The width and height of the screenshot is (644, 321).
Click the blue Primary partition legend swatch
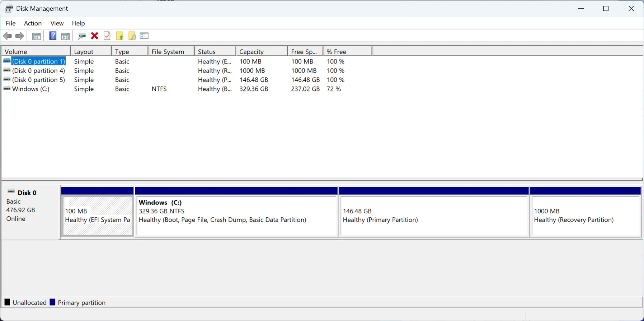(x=52, y=302)
